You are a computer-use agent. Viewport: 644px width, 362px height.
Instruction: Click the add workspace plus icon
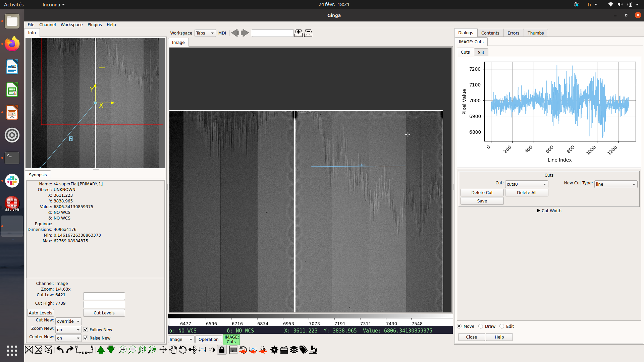click(298, 33)
